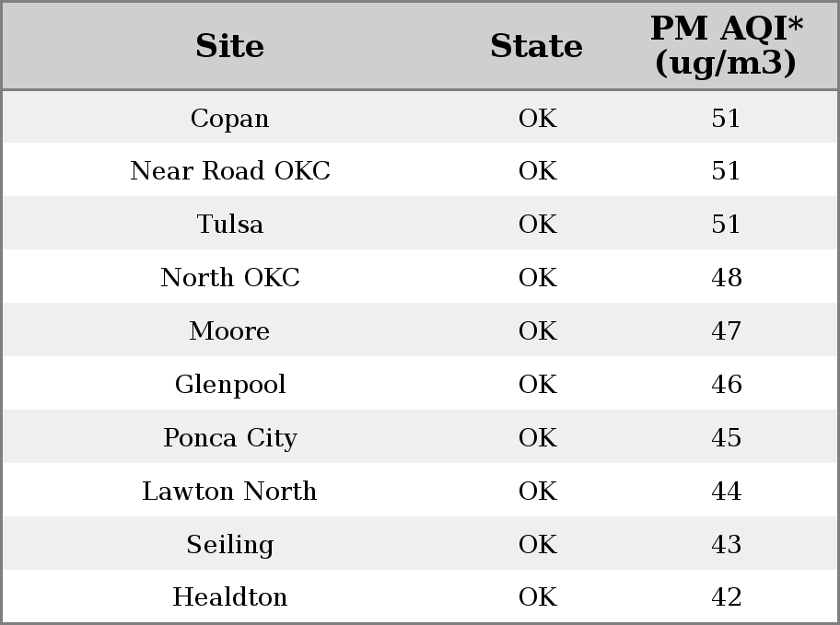Screen dimensions: 840x625
Task: Click the Seiling site name
Action: 230,545
